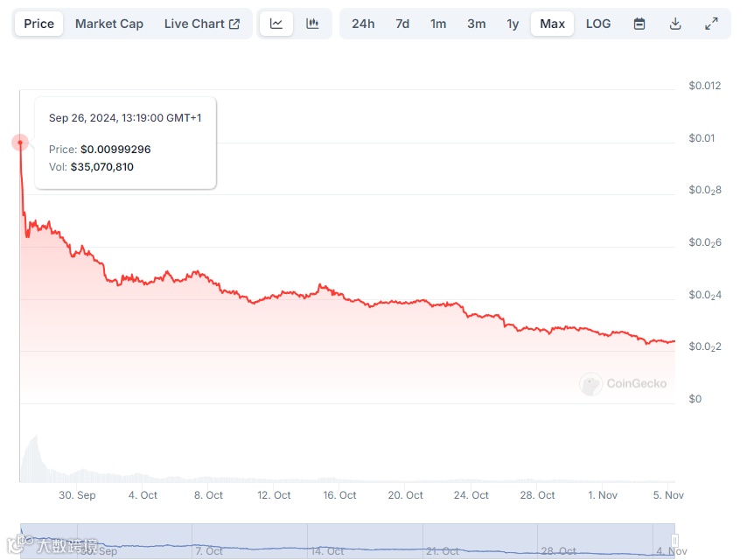Click the right handle of the range navigator
This screenshot has height=560, width=747.
674,541
